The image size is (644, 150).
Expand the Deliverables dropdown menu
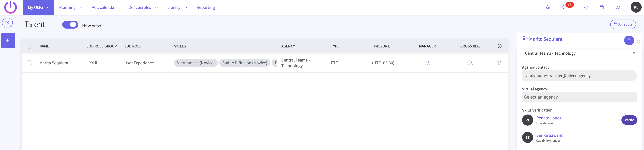[x=143, y=8]
